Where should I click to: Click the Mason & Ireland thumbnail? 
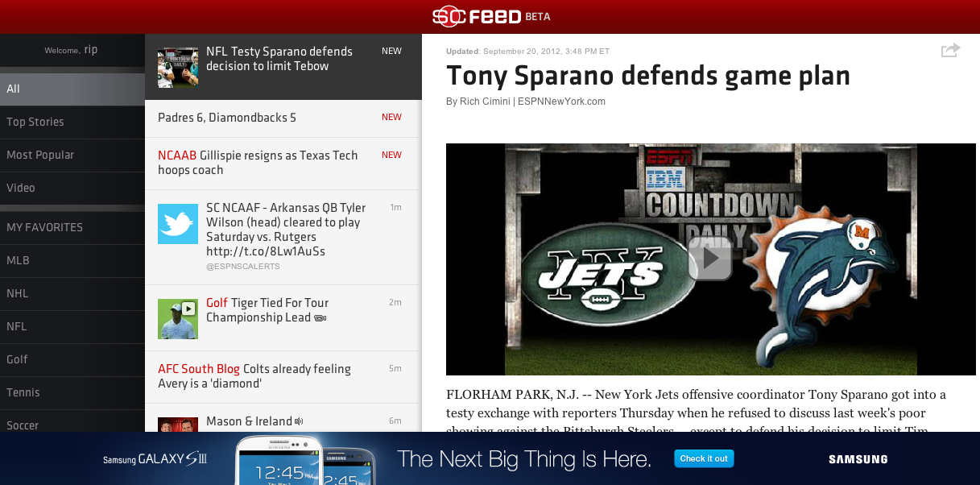[x=178, y=424]
